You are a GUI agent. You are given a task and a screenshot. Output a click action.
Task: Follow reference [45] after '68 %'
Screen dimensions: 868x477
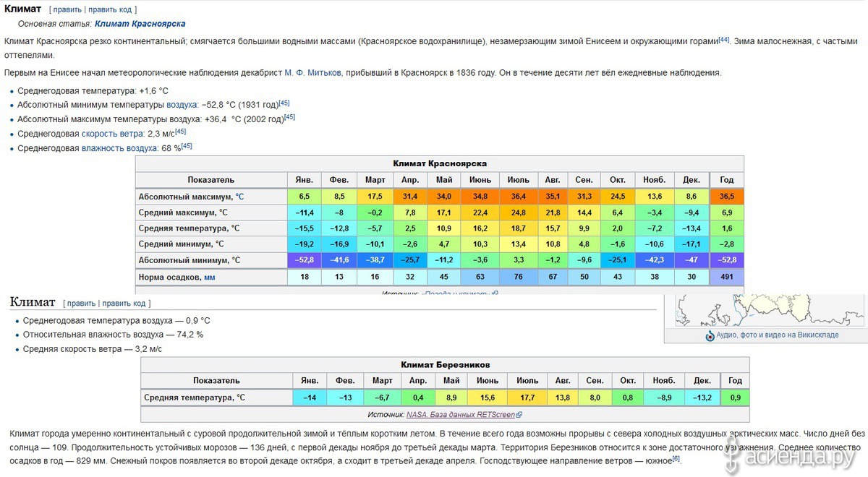187,146
